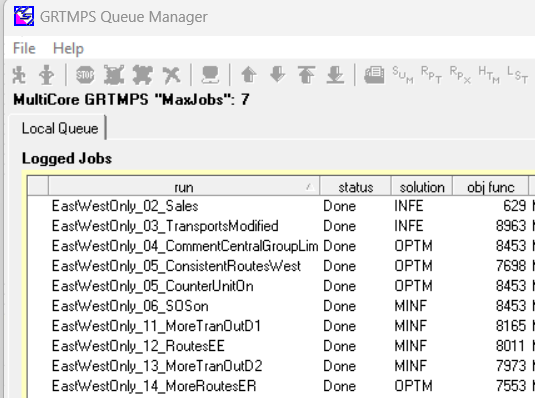
Task: Click the computer monitor toolbar icon
Action: pos(210,75)
